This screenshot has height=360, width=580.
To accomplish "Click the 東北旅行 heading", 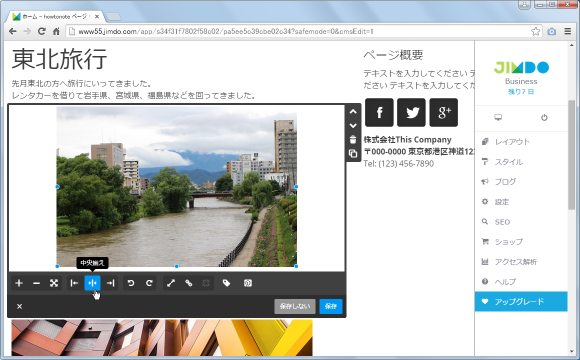I will click(x=60, y=59).
